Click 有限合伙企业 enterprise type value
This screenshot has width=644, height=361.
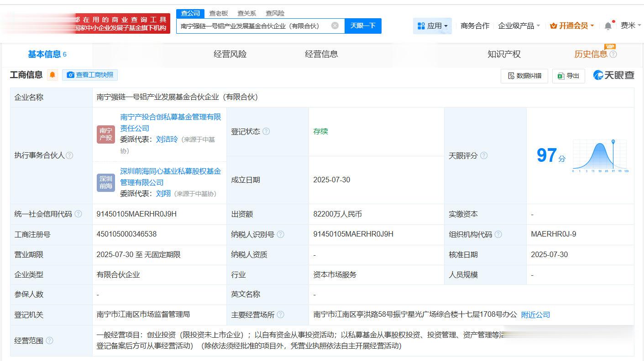point(118,274)
